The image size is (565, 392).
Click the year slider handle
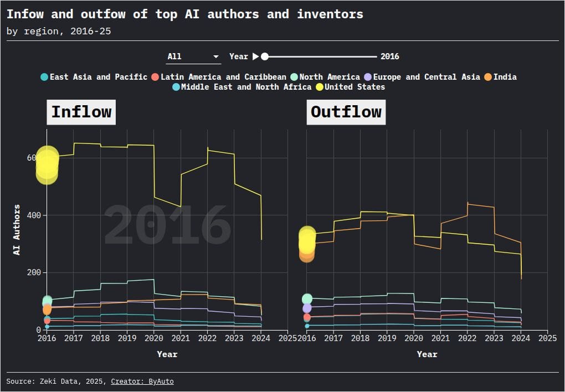tap(265, 56)
